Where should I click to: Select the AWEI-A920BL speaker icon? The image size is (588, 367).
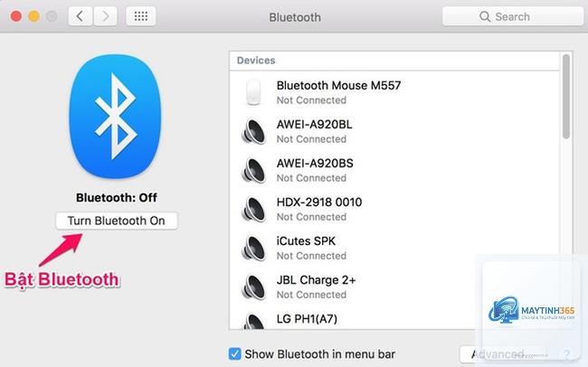pyautogui.click(x=253, y=131)
